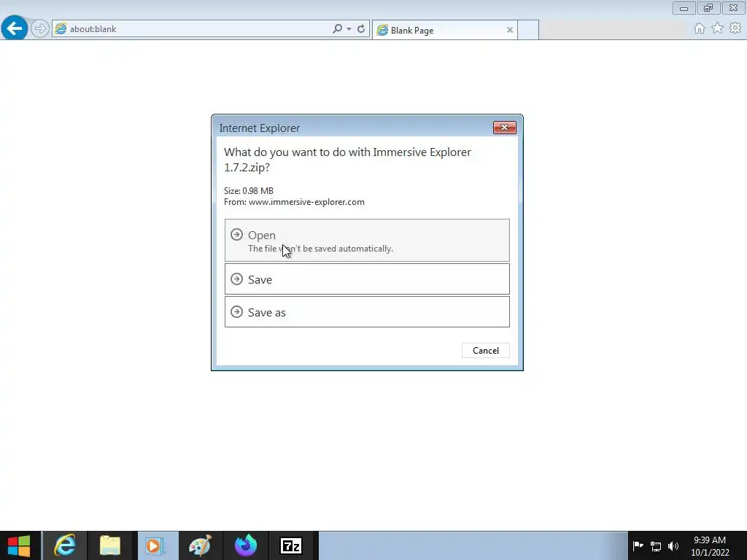747x560 pixels.
Task: Choose Save in the download dialog
Action: pyautogui.click(x=367, y=279)
